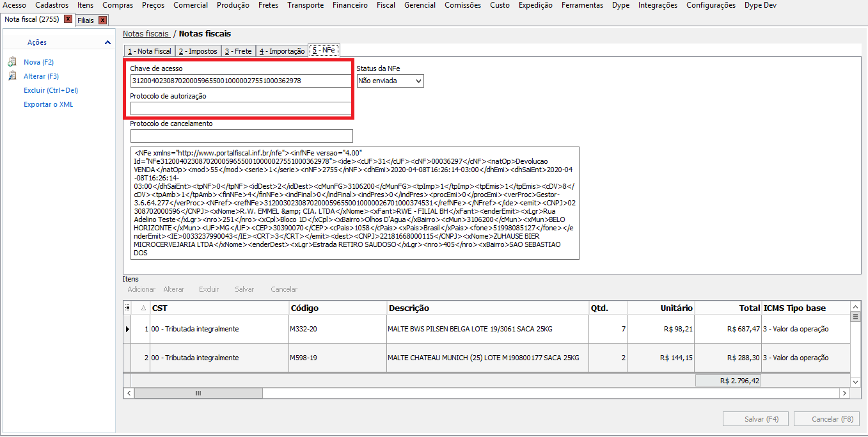Open the Transporte menu
Viewport: 868px width, 437px height.
(x=305, y=5)
